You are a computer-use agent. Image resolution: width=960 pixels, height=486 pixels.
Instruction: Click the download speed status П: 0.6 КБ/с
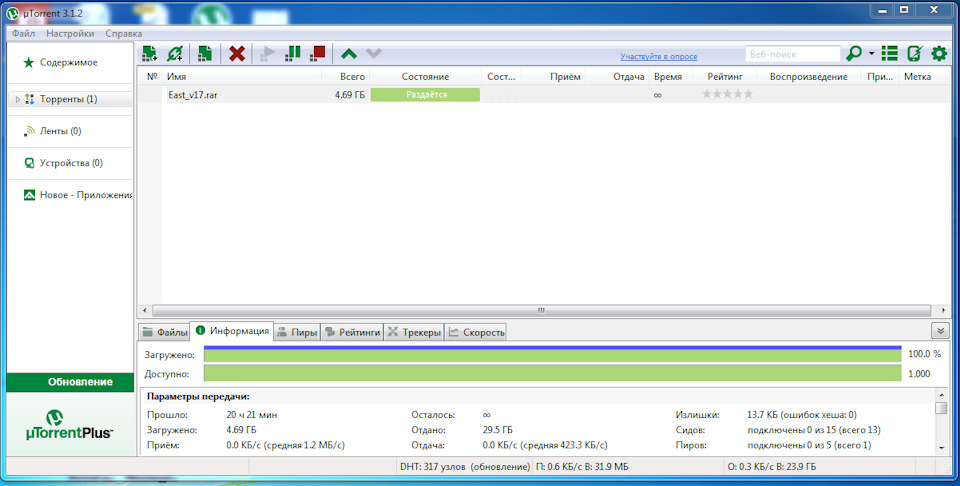582,466
